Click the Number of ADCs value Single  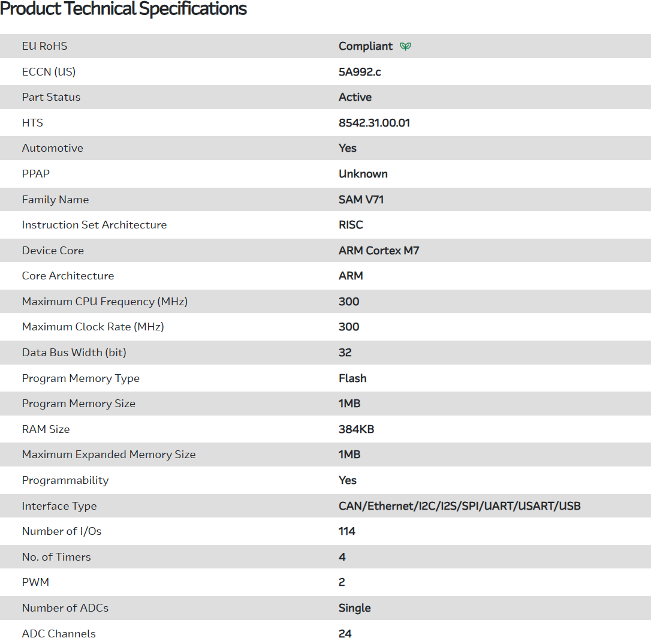click(354, 608)
